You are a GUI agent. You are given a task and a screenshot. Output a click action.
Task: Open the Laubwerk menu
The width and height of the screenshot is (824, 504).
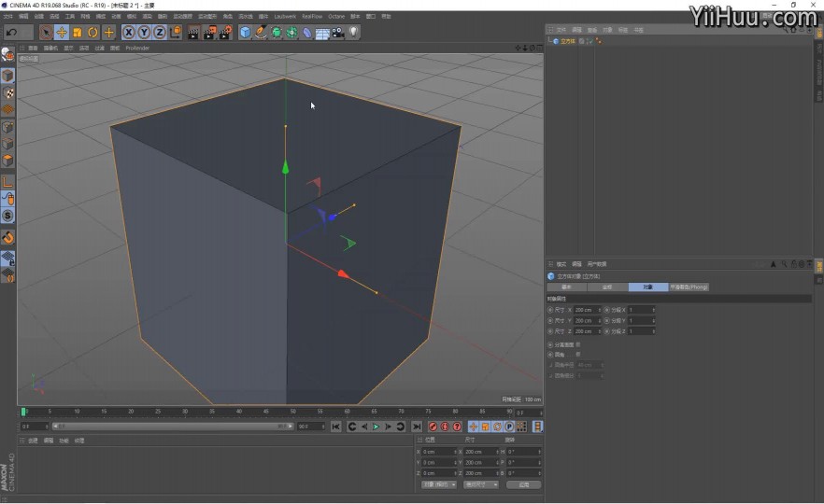point(285,16)
